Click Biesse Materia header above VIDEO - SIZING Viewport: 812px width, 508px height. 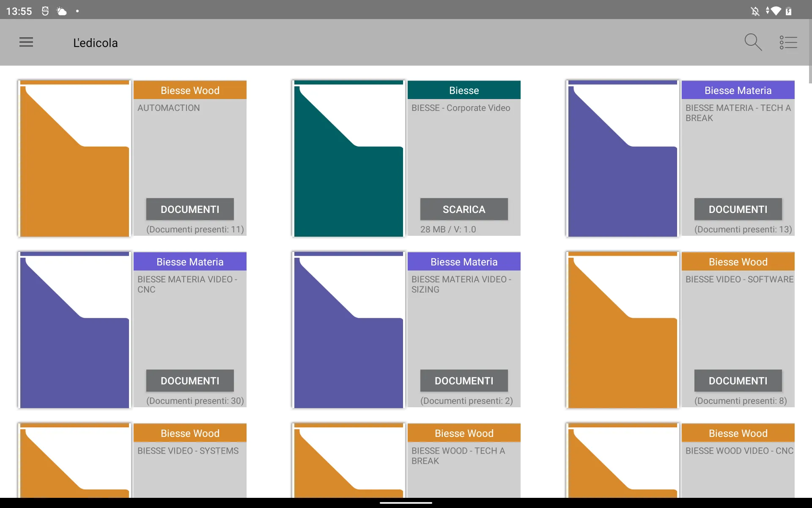[464, 262]
